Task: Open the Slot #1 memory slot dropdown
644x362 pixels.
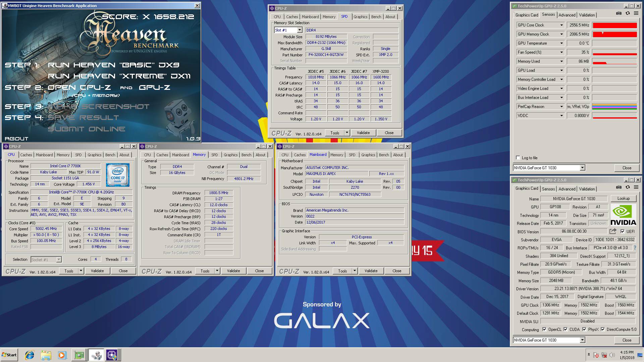Action: click(300, 30)
